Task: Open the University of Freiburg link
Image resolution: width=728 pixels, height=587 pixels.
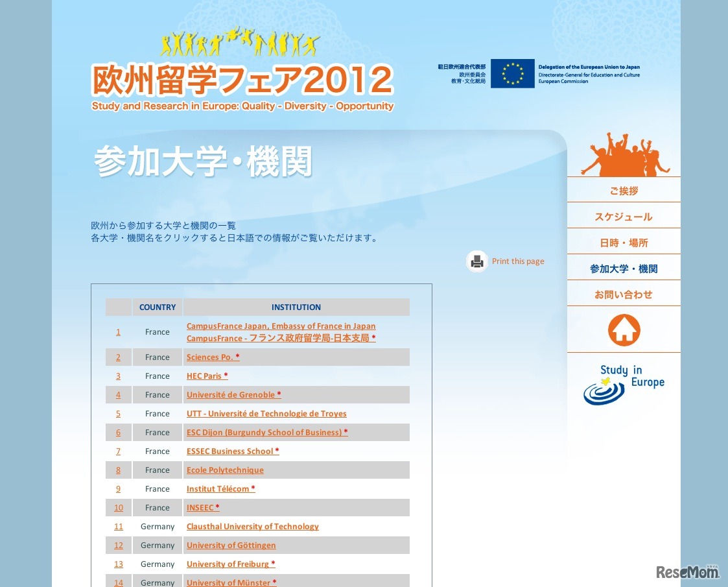Action: pos(231,564)
